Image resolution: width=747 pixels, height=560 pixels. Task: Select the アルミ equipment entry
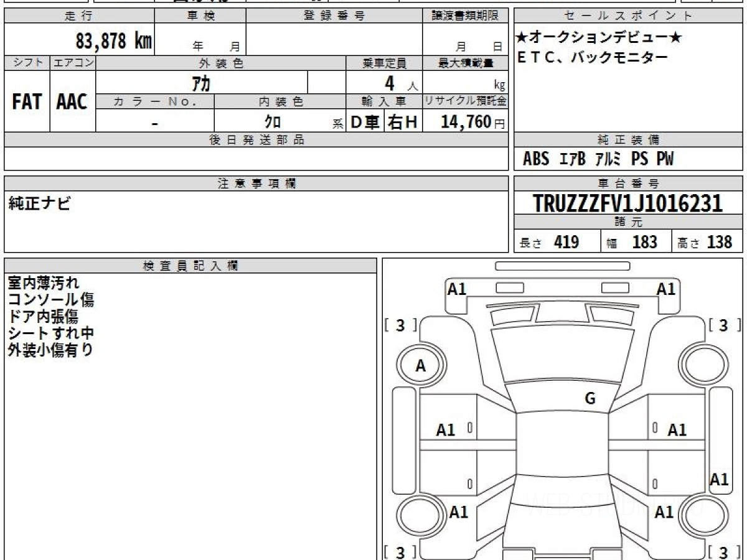tap(608, 159)
